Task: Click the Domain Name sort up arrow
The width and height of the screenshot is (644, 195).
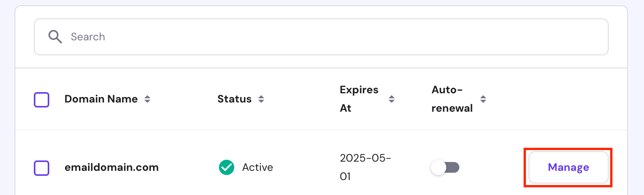Action: 147,97
